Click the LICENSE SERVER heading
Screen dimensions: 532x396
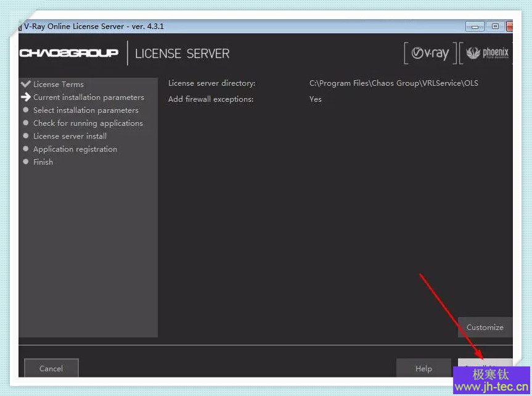click(182, 54)
